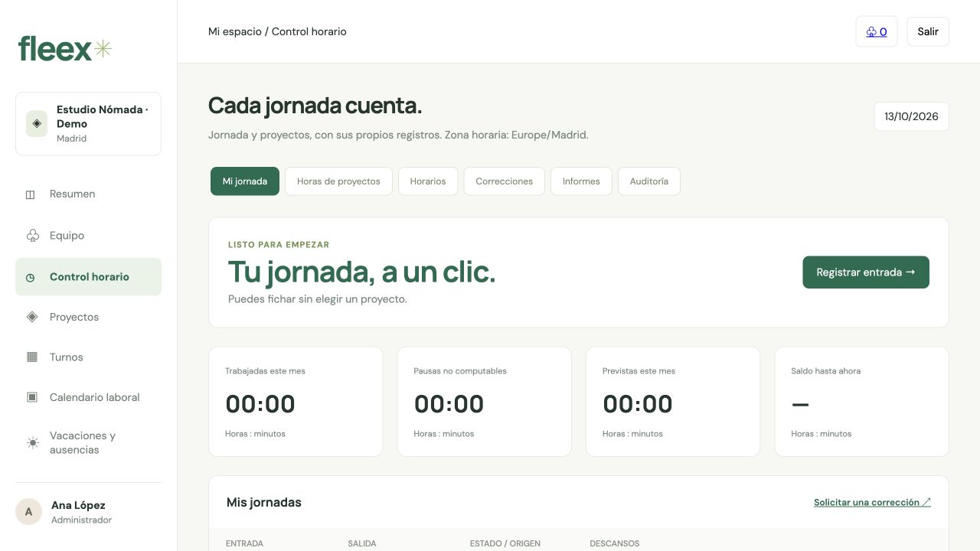Open Vacaciones y ausencias
The image size is (980, 551).
(88, 443)
